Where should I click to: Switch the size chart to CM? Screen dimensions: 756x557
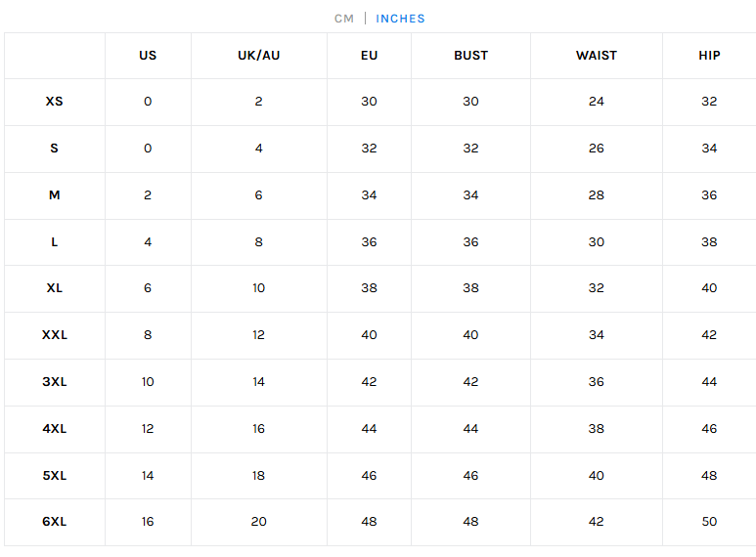[x=343, y=19]
